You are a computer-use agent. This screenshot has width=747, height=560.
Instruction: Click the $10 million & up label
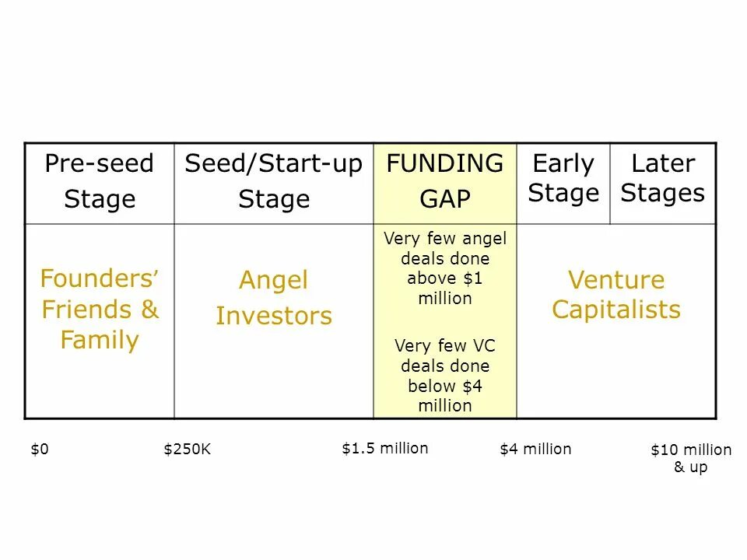click(691, 458)
